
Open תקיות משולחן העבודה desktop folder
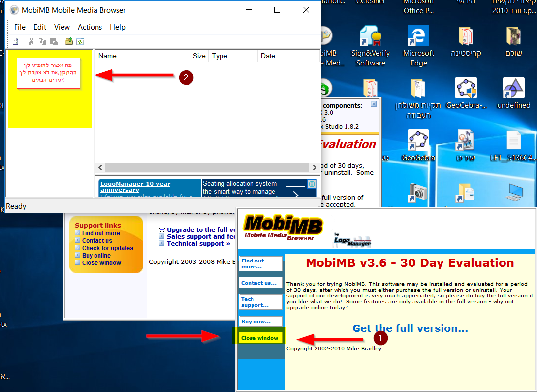pyautogui.click(x=418, y=98)
